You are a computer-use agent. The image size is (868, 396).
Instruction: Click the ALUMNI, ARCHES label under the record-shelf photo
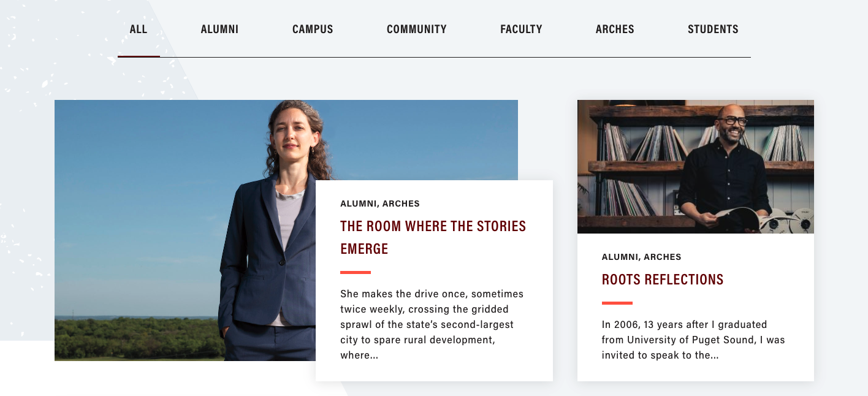point(641,257)
